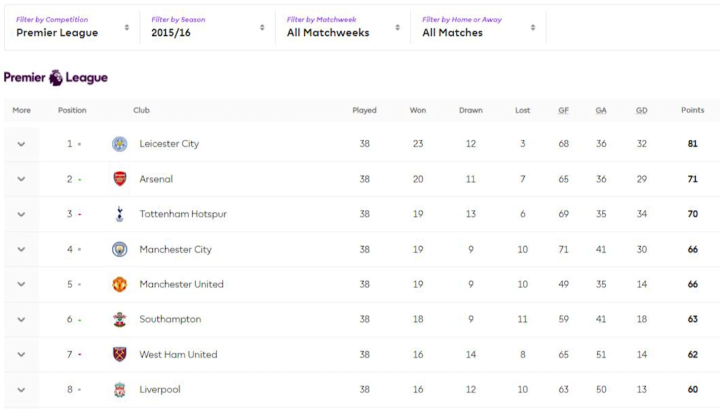The width and height of the screenshot is (720, 409).
Task: Click the Arsenal club crest
Action: point(120,179)
